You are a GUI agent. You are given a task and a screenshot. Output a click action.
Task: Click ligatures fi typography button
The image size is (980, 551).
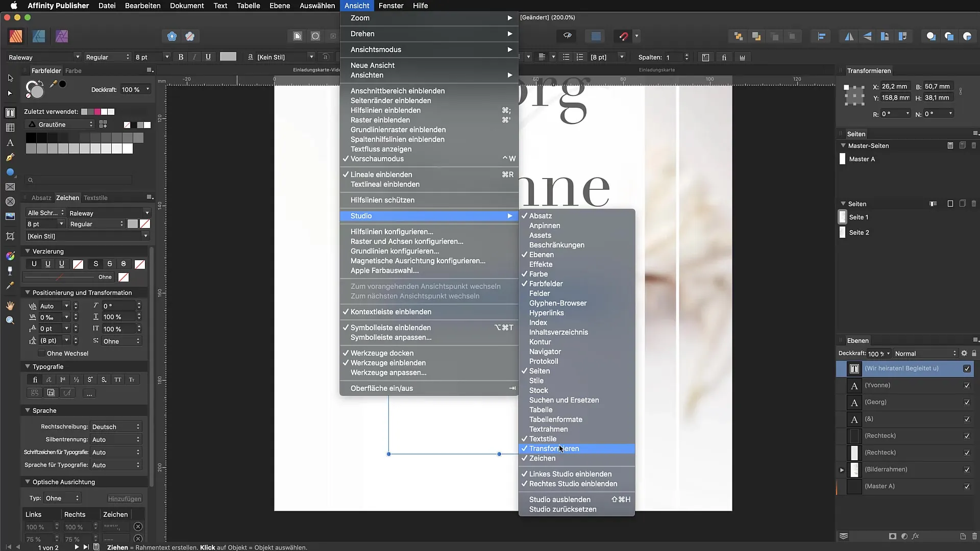coord(35,380)
